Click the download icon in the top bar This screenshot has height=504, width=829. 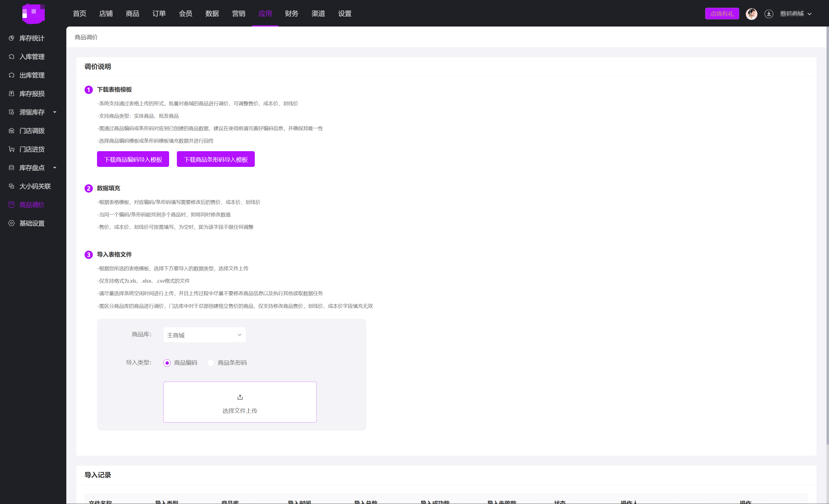[768, 14]
